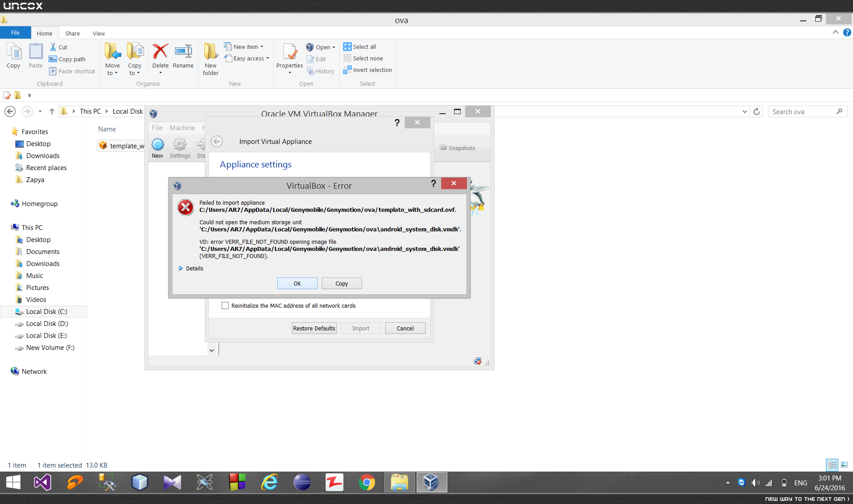Go up one folder level
Viewport: 853px width, 504px height.
52,111
